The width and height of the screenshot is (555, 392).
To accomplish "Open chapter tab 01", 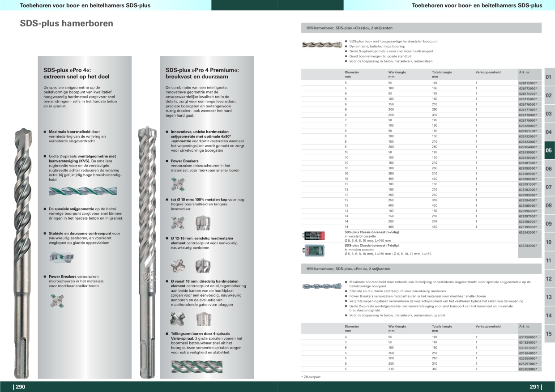I will coord(549,77).
